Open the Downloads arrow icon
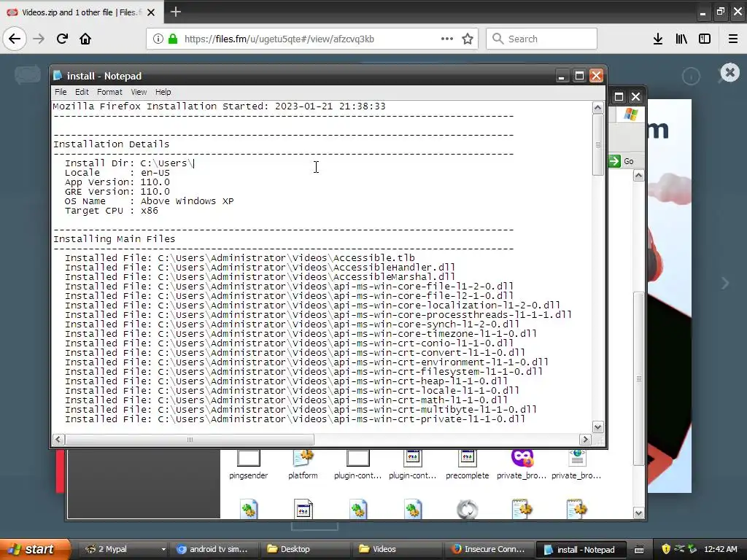The width and height of the screenshot is (747, 560). point(658,39)
